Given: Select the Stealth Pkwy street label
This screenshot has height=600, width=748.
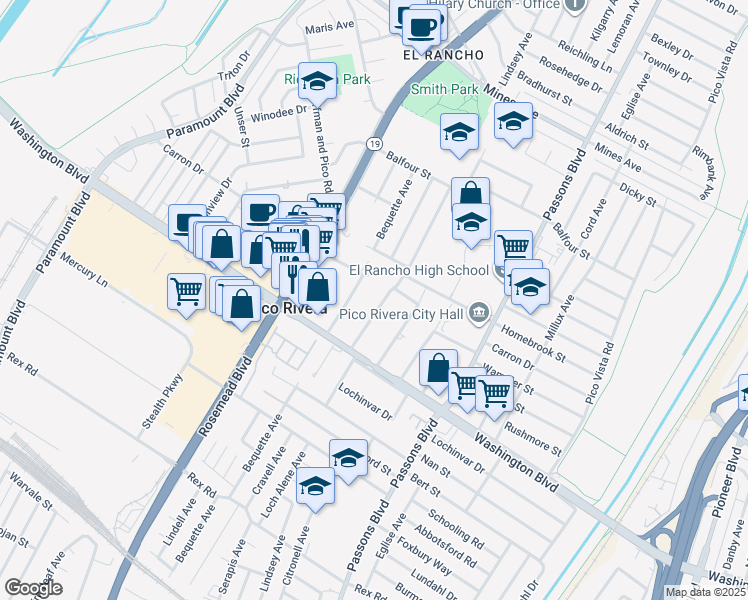Looking at the screenshot, I should [x=163, y=402].
